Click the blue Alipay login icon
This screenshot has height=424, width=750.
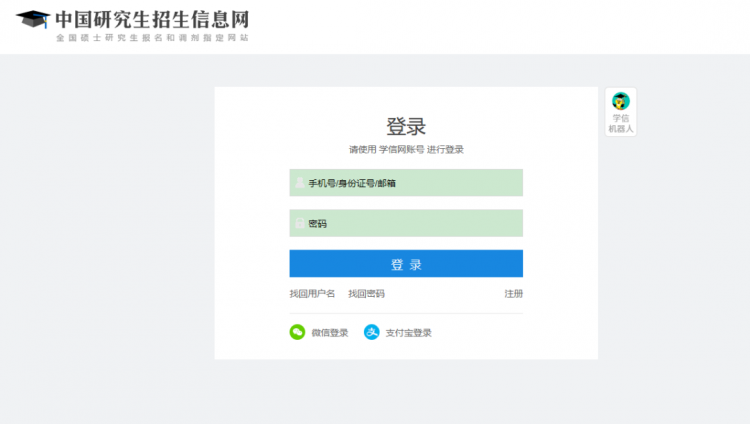[371, 332]
